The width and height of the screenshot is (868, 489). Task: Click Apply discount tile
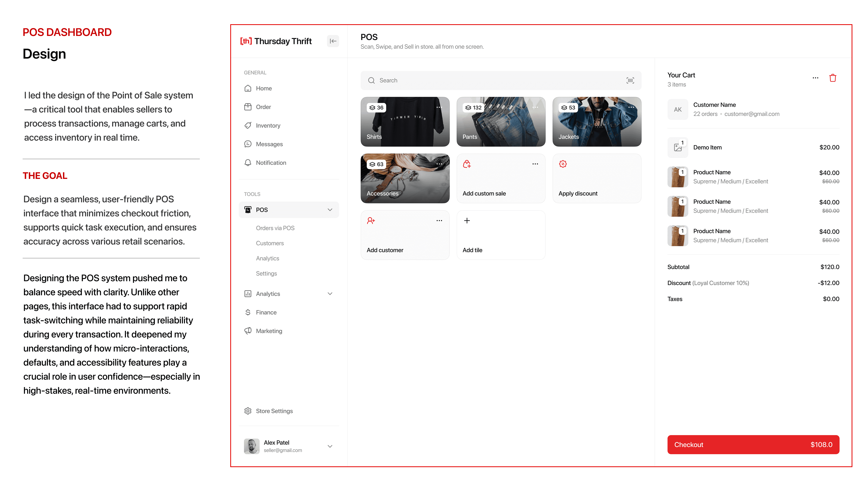(596, 178)
